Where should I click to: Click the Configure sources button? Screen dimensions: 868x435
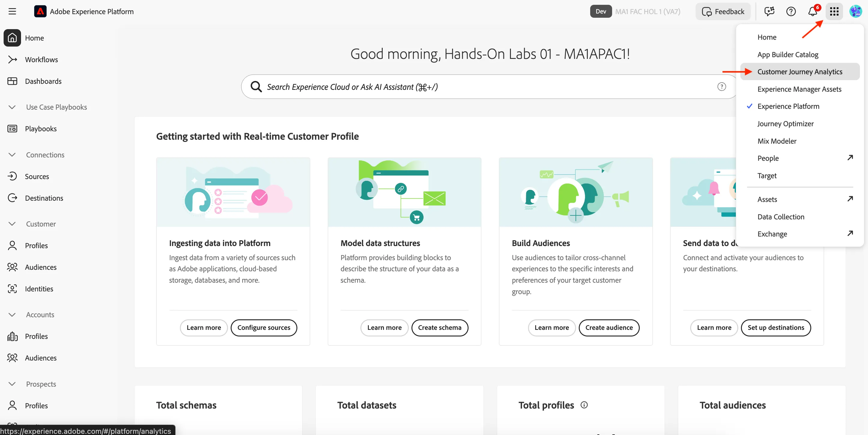click(263, 327)
